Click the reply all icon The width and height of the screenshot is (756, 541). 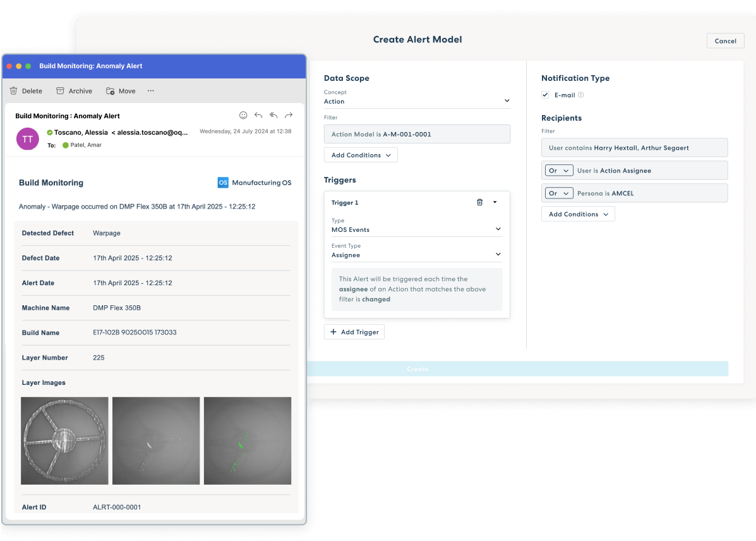tap(273, 116)
